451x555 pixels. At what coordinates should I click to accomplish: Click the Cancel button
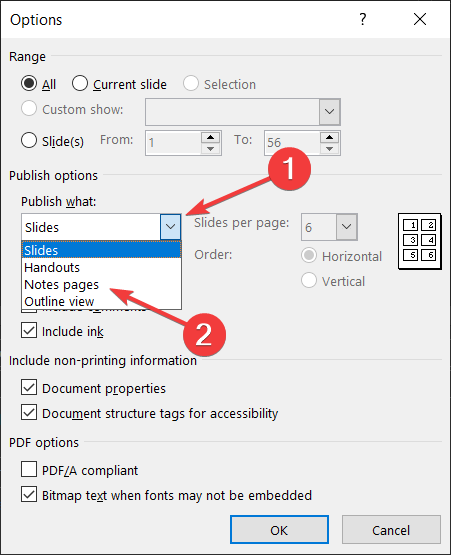(x=391, y=530)
